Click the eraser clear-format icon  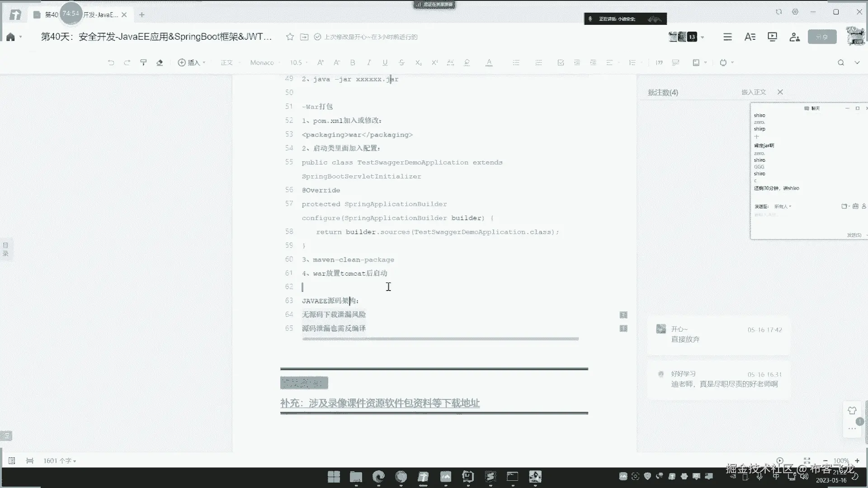160,63
